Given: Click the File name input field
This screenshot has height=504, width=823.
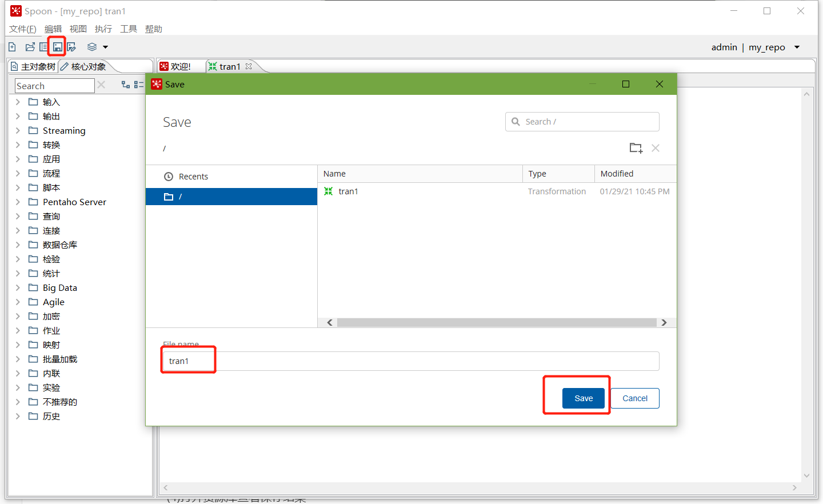Looking at the screenshot, I should (x=410, y=361).
